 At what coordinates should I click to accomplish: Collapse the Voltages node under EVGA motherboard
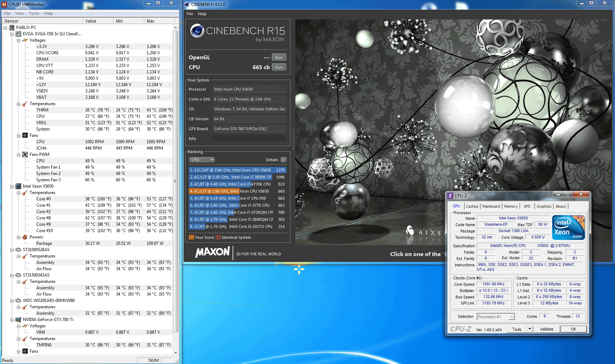click(18, 40)
